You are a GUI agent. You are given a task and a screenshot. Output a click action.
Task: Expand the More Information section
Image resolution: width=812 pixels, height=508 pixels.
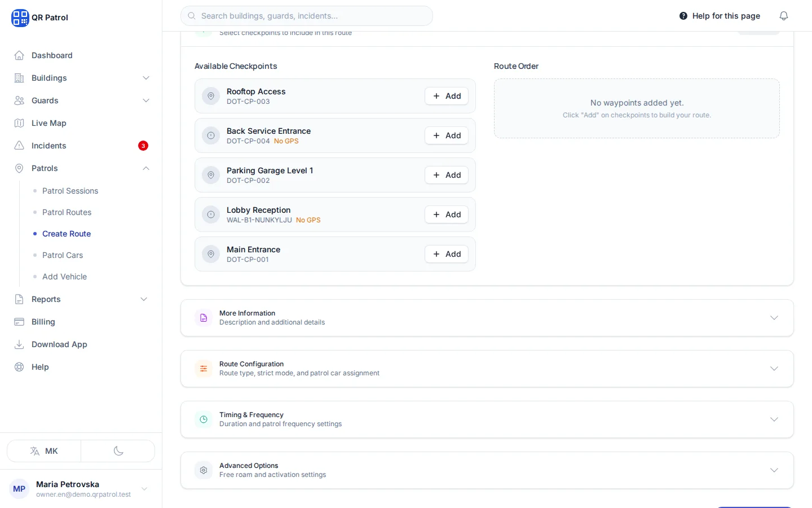click(x=487, y=318)
